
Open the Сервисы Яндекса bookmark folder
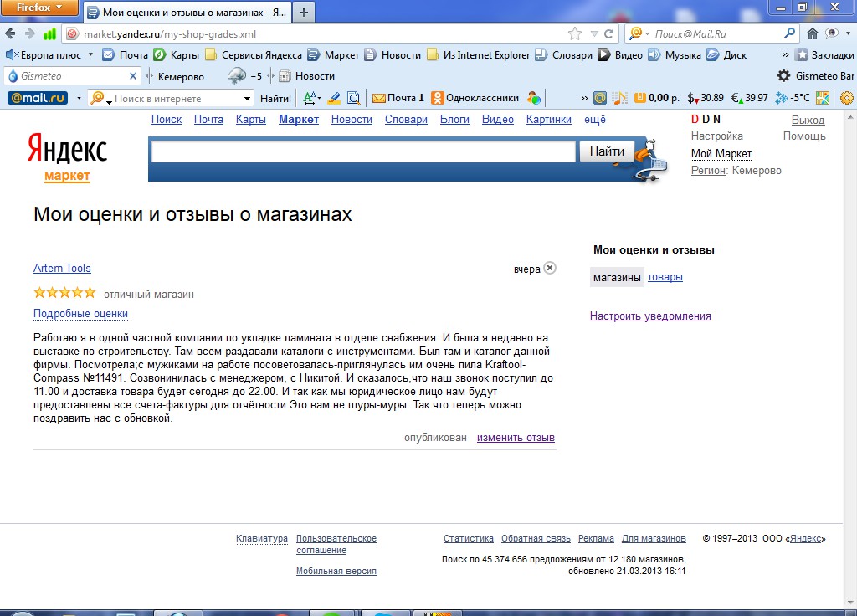[253, 54]
